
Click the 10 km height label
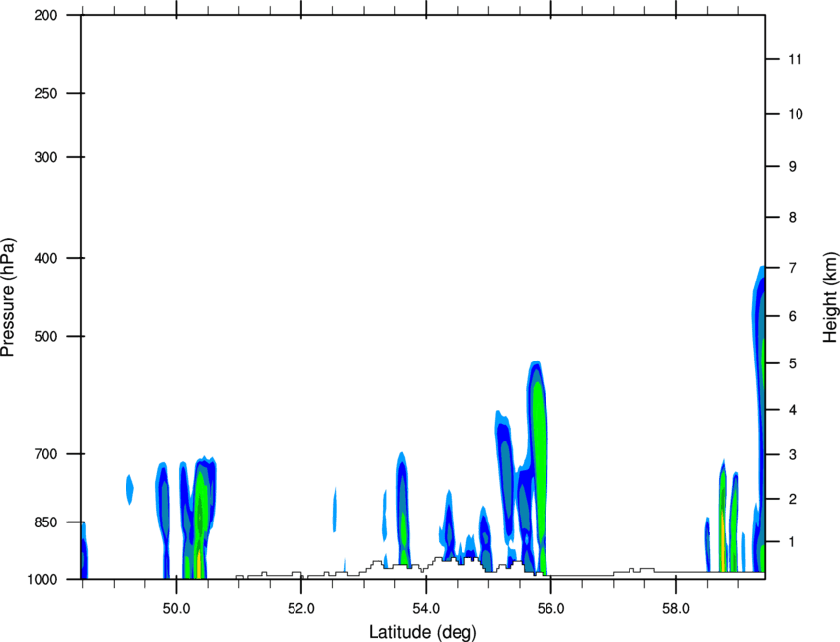[796, 114]
